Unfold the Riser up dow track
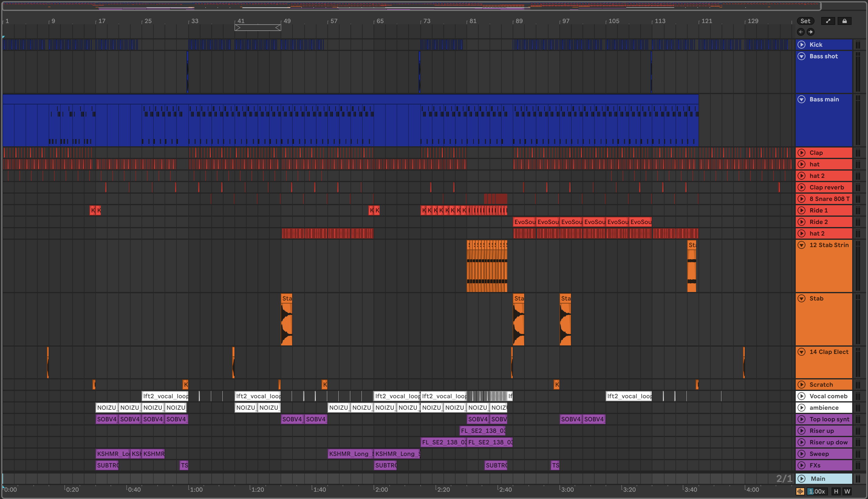The image size is (868, 499). 801,443
